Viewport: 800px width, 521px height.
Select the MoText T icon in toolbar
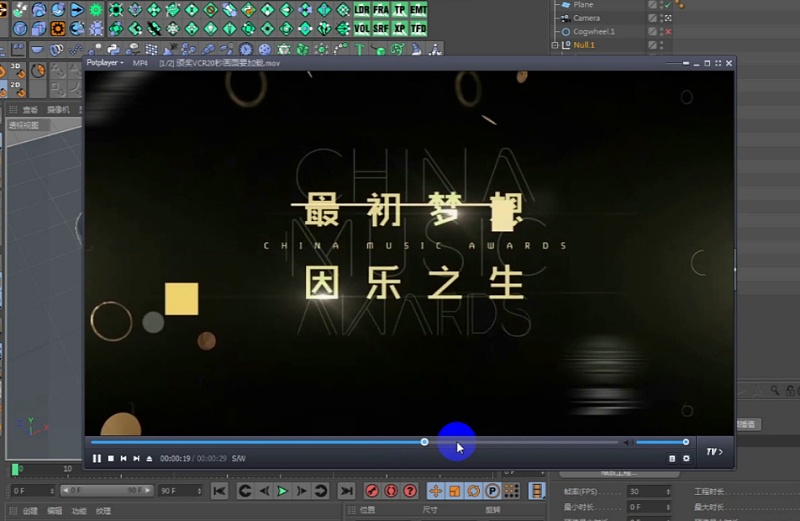coord(360,49)
